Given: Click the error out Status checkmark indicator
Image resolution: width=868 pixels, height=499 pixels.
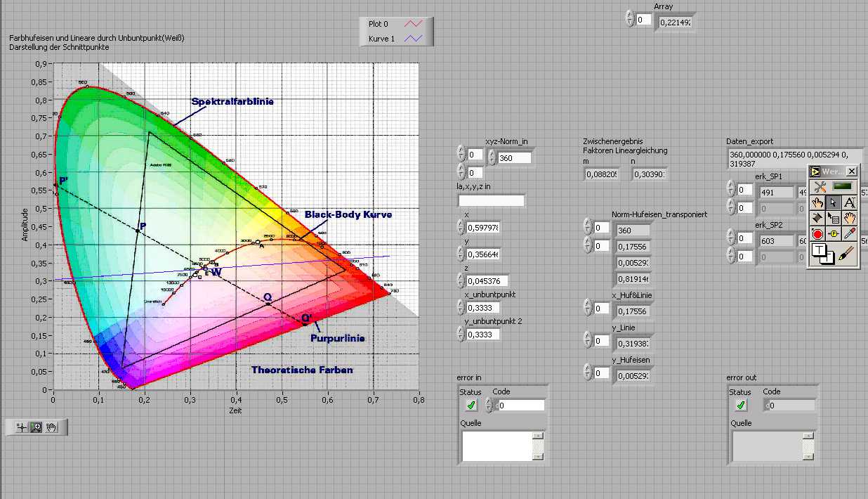Looking at the screenshot, I should pyautogui.click(x=741, y=405).
